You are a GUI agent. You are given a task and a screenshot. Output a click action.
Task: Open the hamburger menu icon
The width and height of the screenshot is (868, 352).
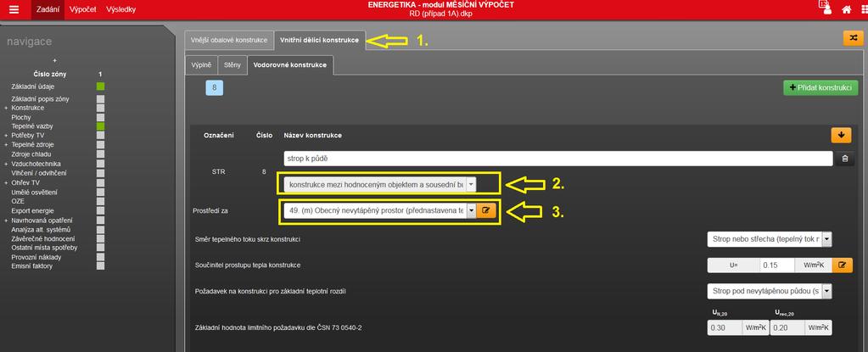tap(14, 9)
